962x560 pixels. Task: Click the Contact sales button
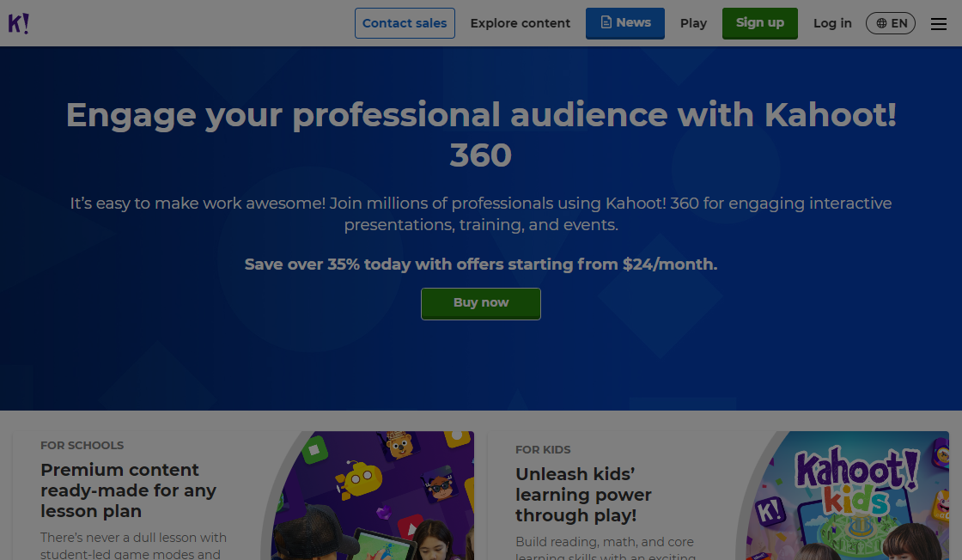coord(405,23)
